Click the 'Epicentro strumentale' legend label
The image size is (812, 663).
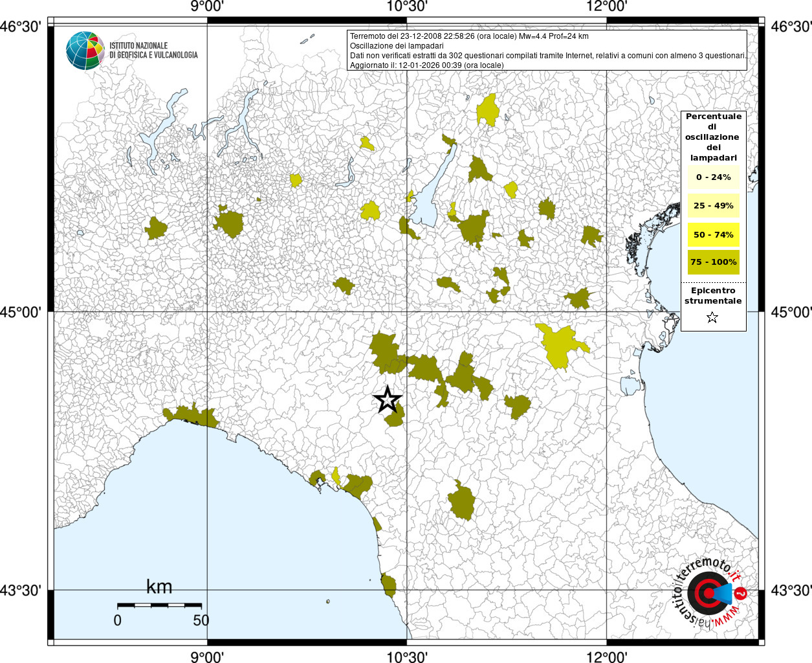coord(713,296)
